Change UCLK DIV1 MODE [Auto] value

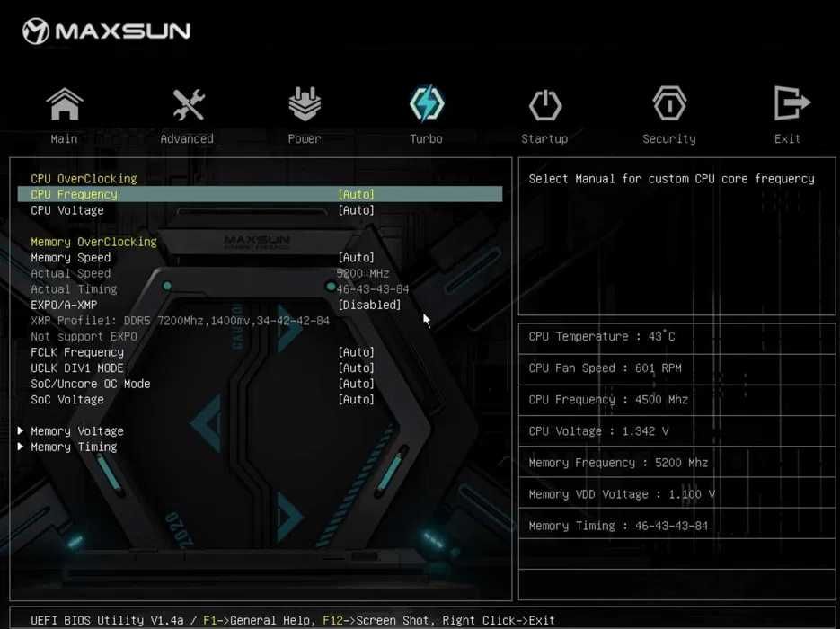pos(357,368)
